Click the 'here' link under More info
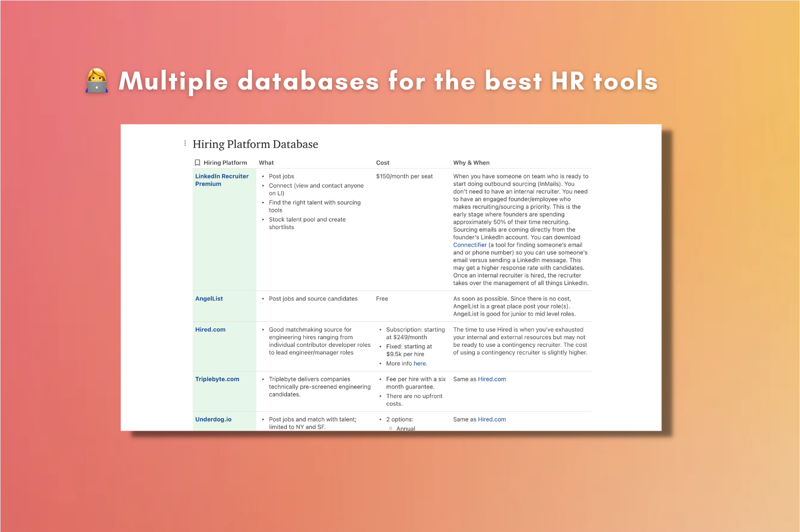This screenshot has height=532, width=800. point(419,364)
